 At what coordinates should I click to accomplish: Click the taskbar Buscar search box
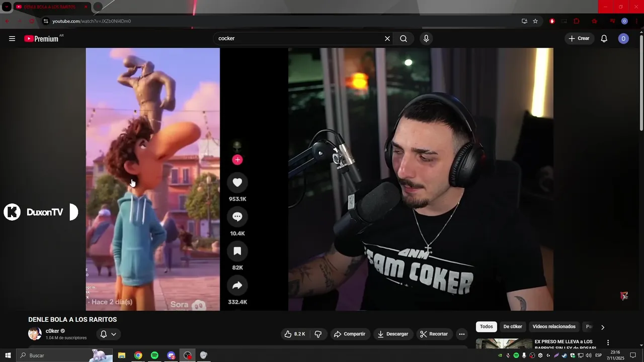pos(64,355)
